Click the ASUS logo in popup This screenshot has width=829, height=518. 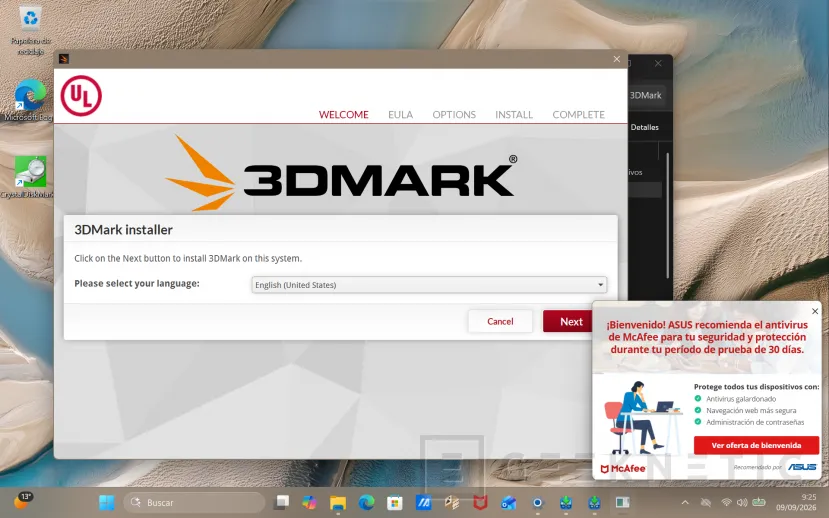(x=803, y=467)
